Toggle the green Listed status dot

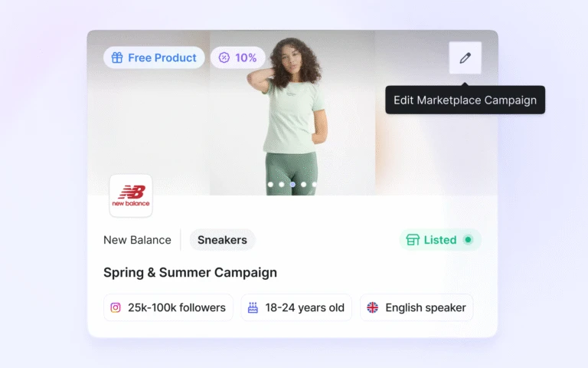pos(468,239)
